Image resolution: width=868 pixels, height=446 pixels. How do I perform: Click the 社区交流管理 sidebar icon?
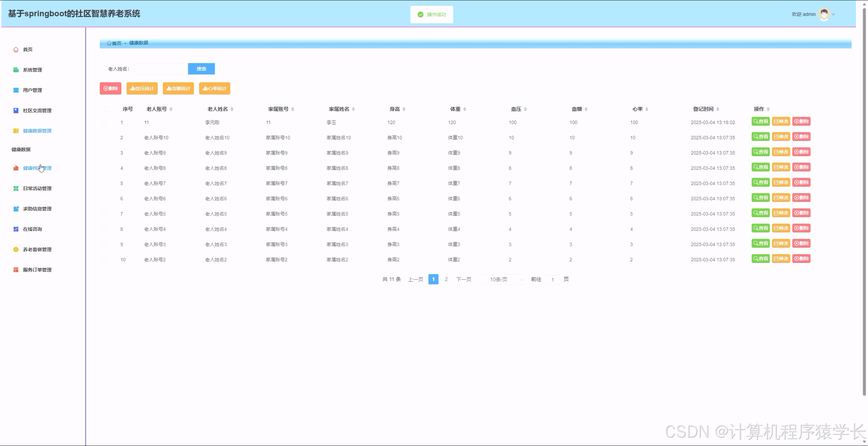(16, 111)
